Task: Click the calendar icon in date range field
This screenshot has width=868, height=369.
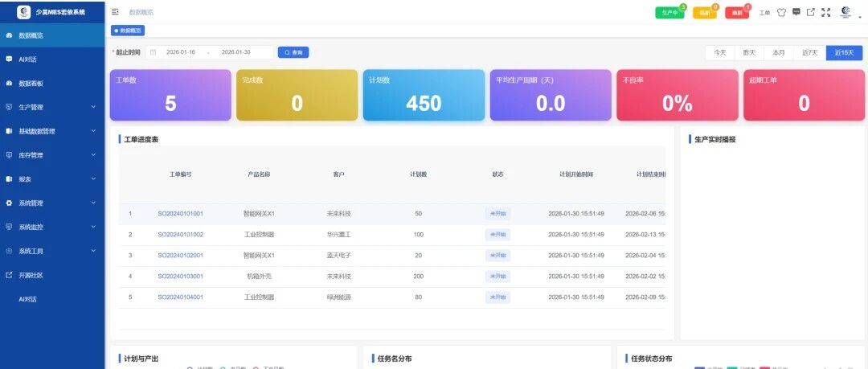Action: pyautogui.click(x=154, y=52)
